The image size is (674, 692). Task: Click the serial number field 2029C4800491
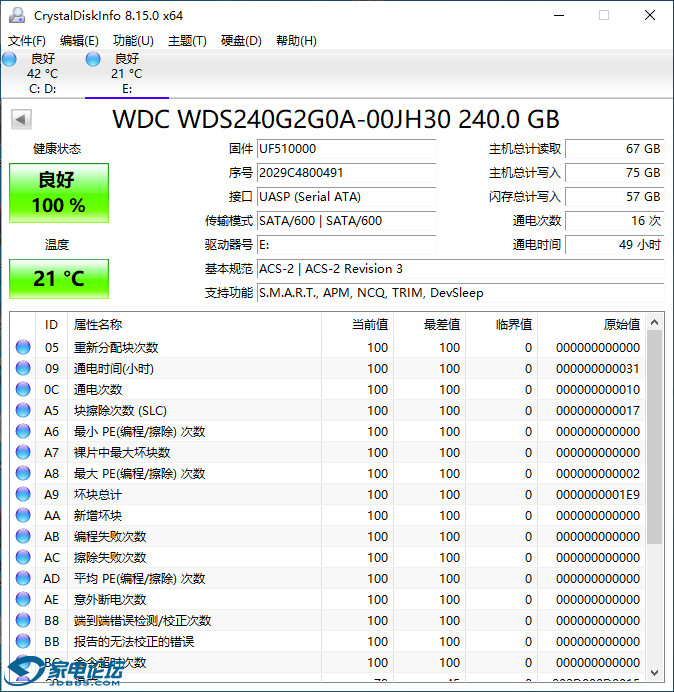[x=347, y=173]
